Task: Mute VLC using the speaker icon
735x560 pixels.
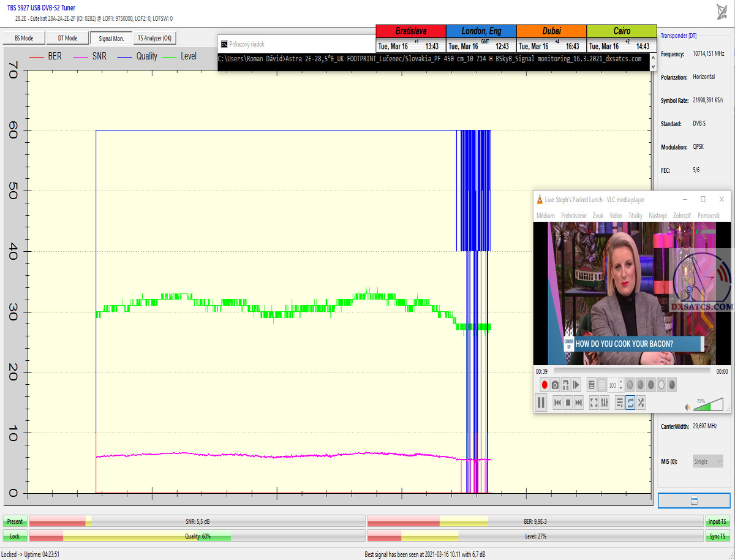Action: 687,407
